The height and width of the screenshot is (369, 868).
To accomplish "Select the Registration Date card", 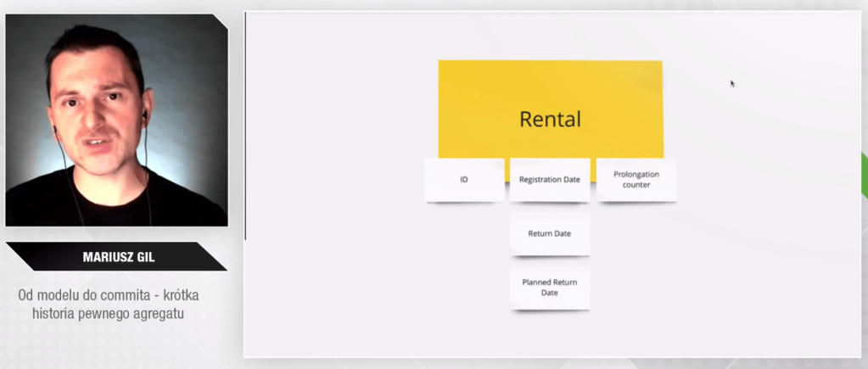I will coord(550,180).
